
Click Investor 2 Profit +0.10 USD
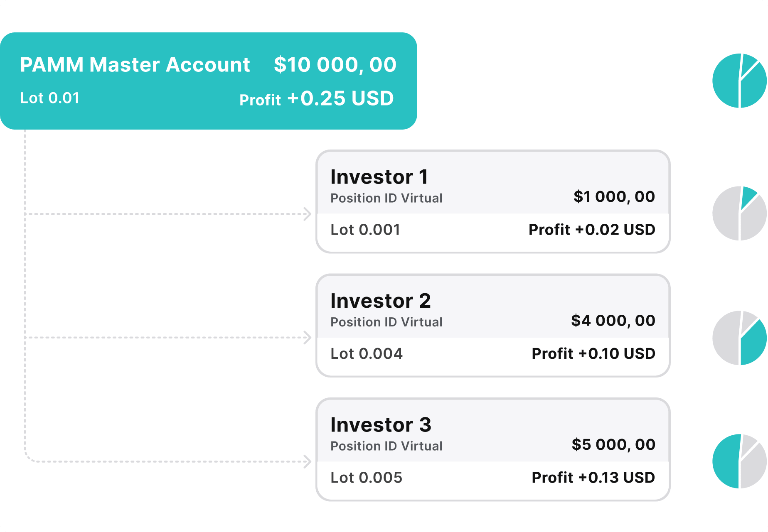point(593,353)
